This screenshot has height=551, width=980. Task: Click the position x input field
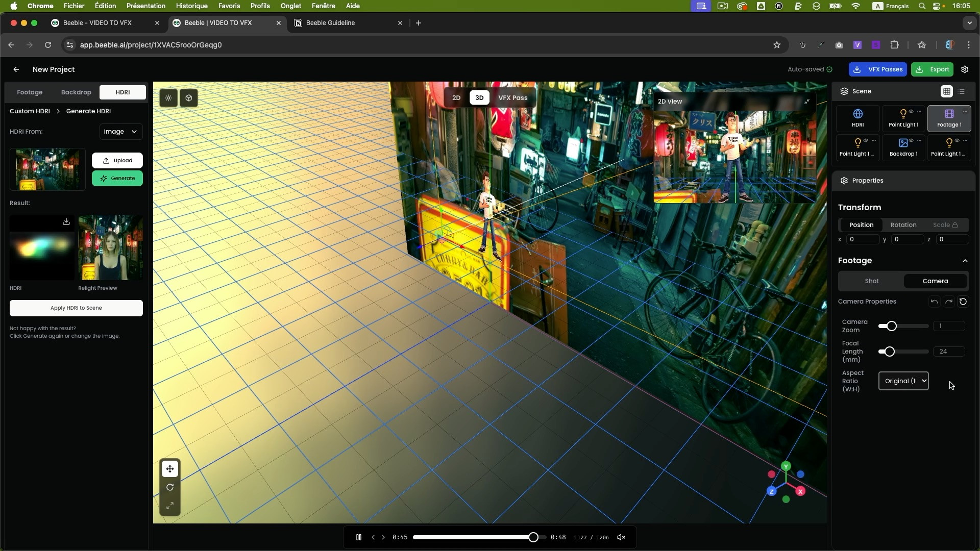863,239
